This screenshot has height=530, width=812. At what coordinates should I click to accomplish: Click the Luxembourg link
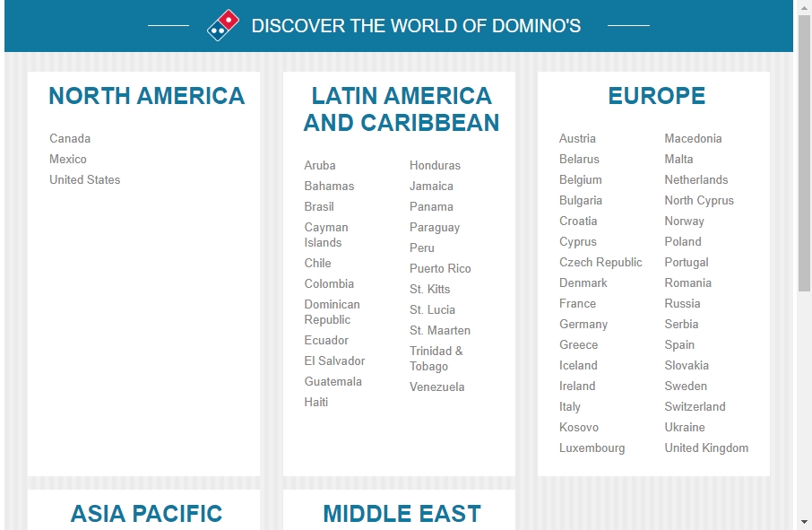(592, 447)
